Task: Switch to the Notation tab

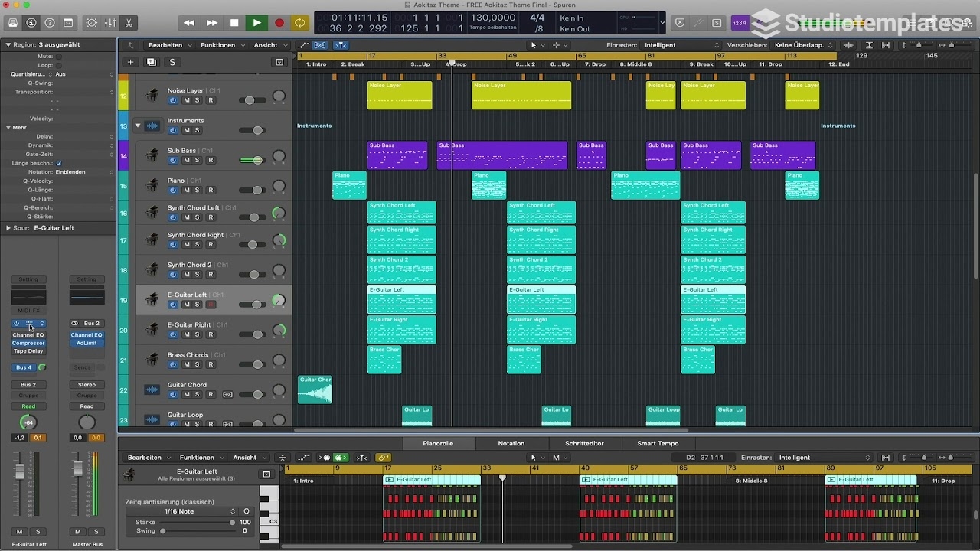Action: (x=511, y=443)
